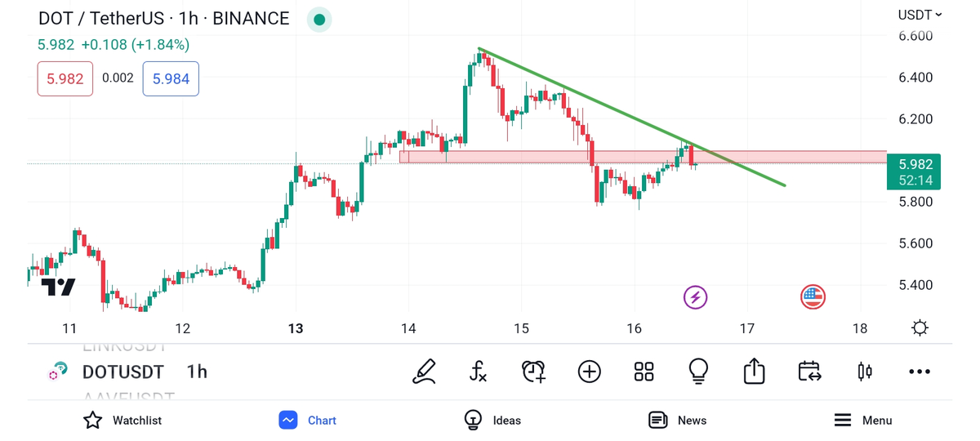
Task: Tap the plus circle to add symbol
Action: [589, 372]
